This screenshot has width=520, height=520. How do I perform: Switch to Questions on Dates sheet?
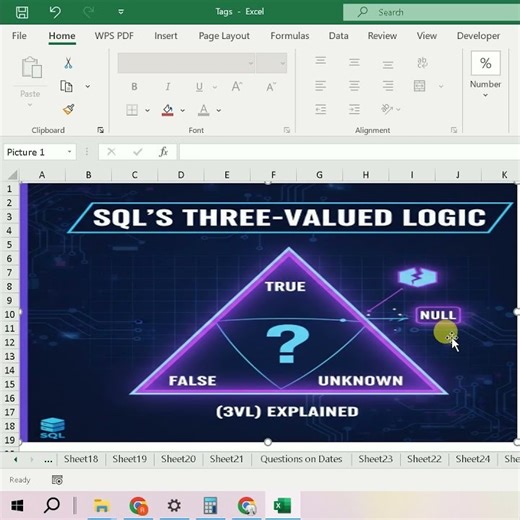point(301,459)
